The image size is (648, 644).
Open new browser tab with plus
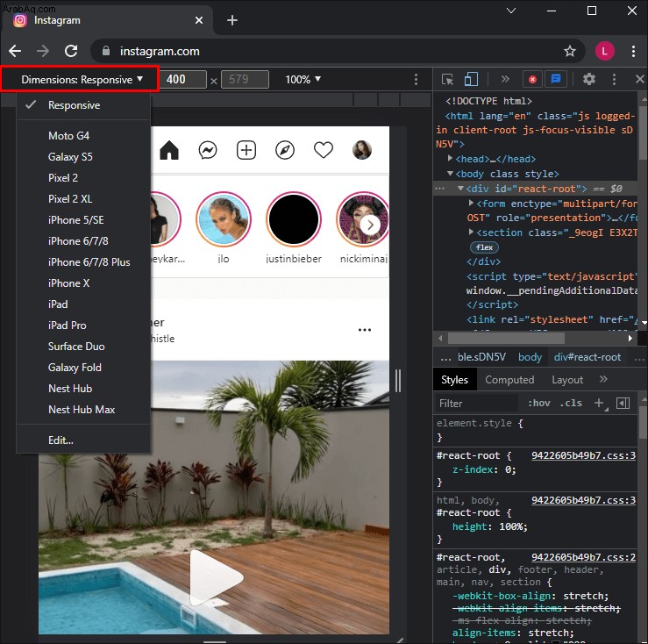(x=232, y=20)
